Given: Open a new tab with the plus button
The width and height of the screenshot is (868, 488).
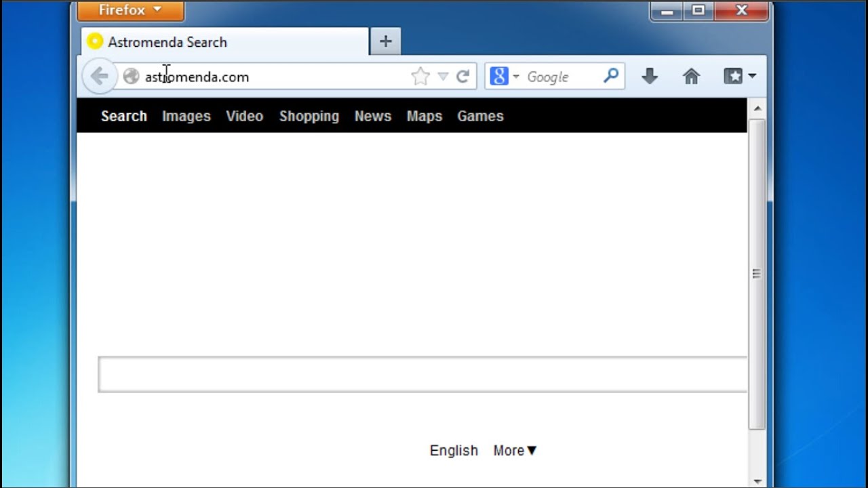Looking at the screenshot, I should click(385, 42).
